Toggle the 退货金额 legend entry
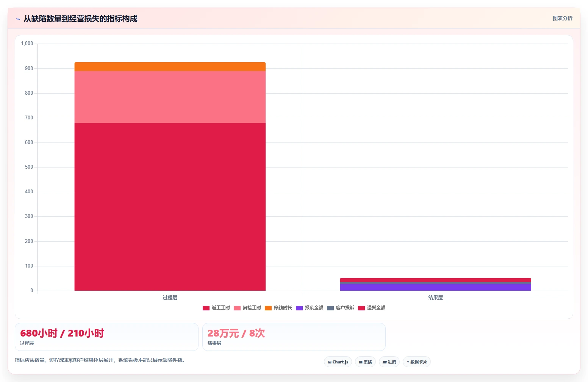 [x=372, y=308]
